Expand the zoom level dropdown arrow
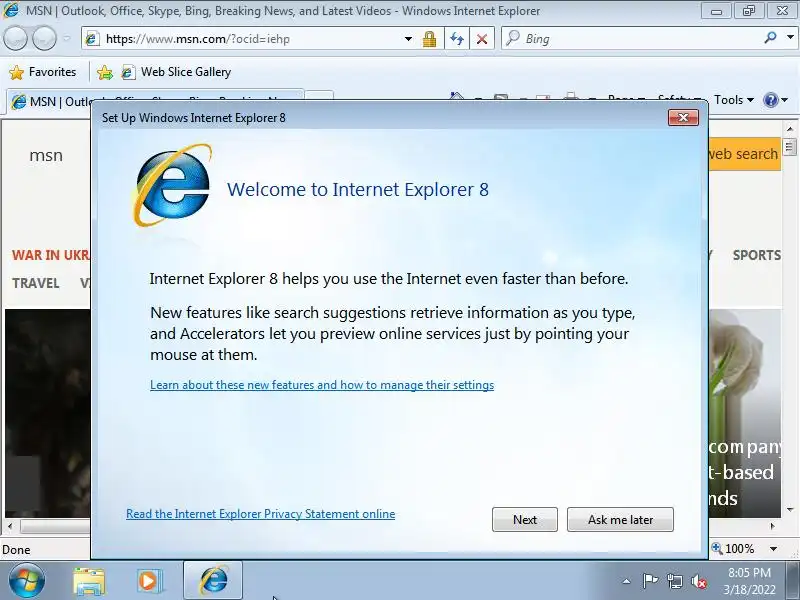The height and width of the screenshot is (600, 800). (773, 549)
